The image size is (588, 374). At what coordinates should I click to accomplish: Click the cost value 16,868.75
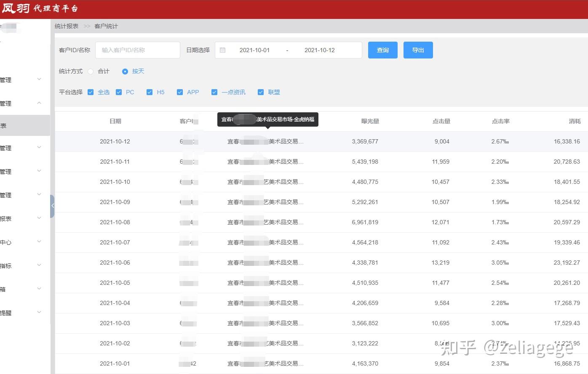tap(567, 363)
